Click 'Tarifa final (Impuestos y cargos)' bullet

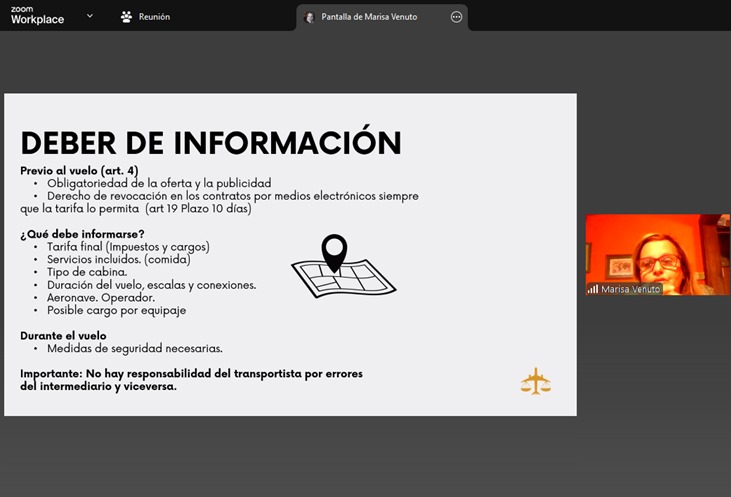pyautogui.click(x=128, y=247)
